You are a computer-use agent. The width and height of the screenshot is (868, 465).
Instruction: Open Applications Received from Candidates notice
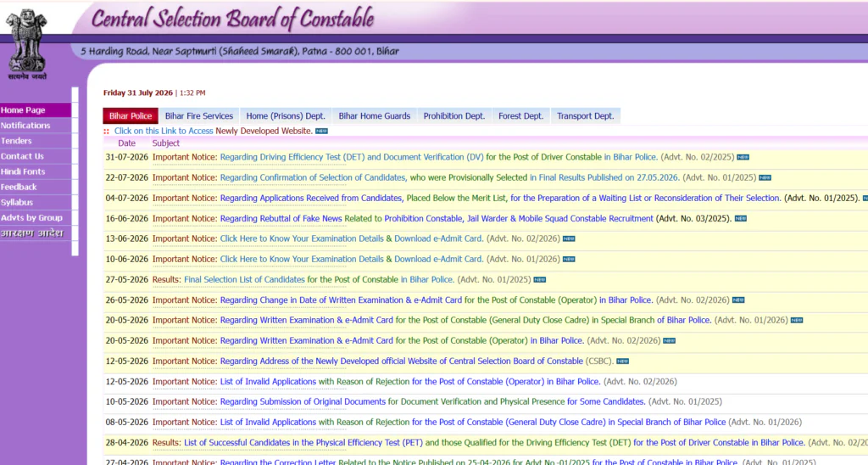(x=500, y=199)
